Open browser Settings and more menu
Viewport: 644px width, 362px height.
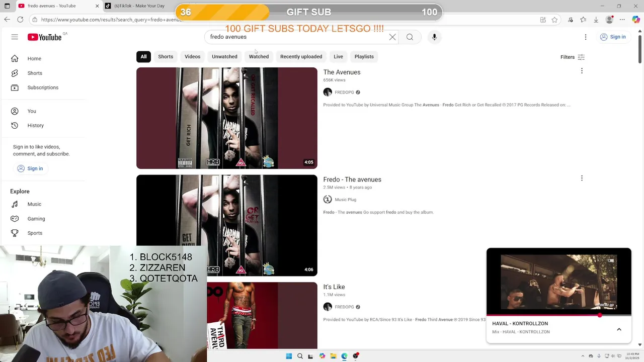tap(622, 20)
